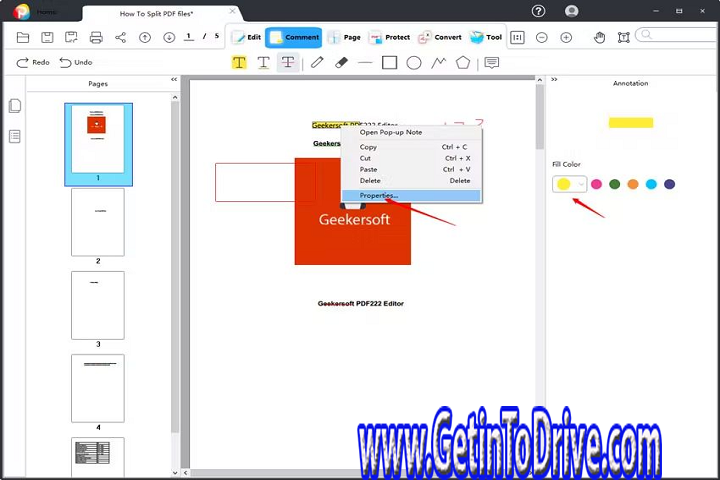The image size is (720, 480).
Task: Zoom in with the plus icon
Action: point(566,37)
